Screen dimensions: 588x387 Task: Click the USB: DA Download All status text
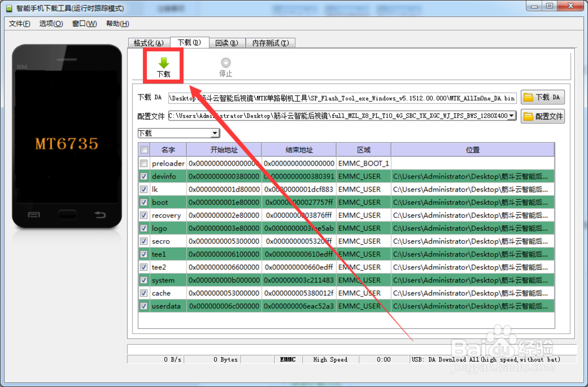coord(486,359)
